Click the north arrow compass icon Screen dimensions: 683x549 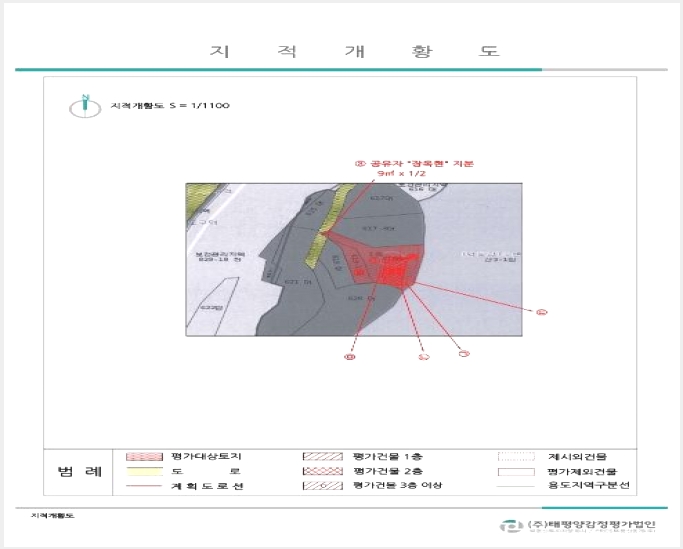pos(85,106)
